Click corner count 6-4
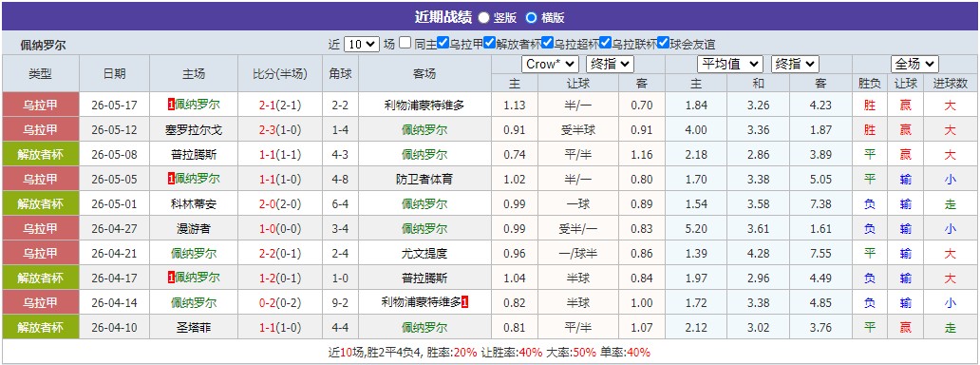Viewport: 980px width, 365px height. (x=340, y=204)
